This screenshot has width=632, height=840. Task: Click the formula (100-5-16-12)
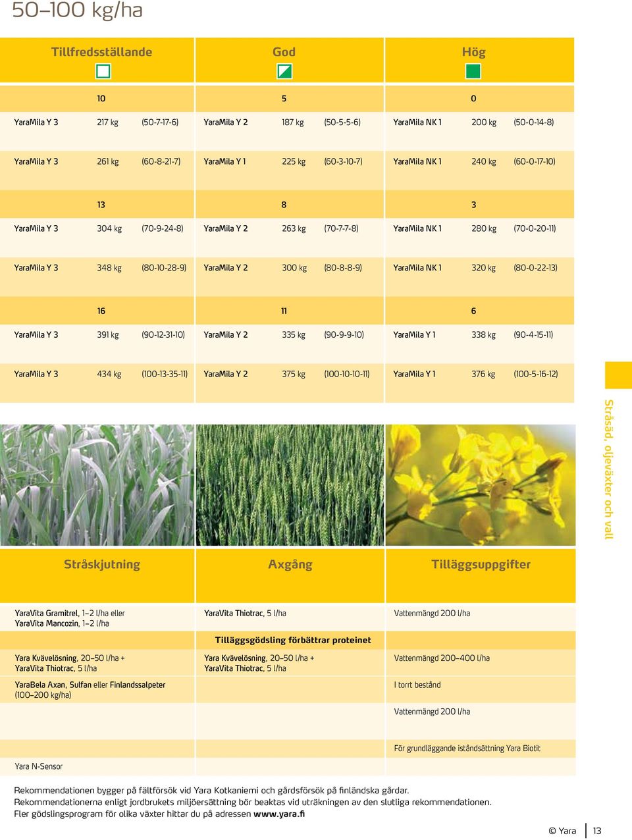click(536, 374)
